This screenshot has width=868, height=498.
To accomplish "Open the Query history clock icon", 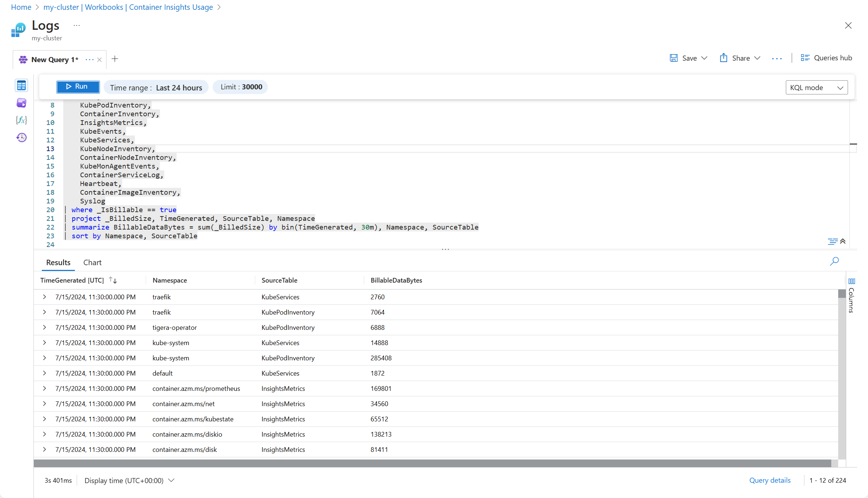I will tap(21, 137).
